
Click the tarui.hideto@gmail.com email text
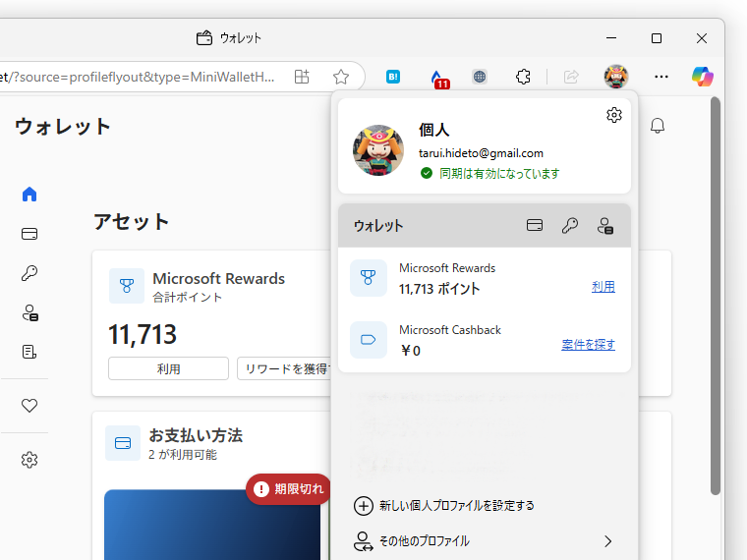(481, 153)
